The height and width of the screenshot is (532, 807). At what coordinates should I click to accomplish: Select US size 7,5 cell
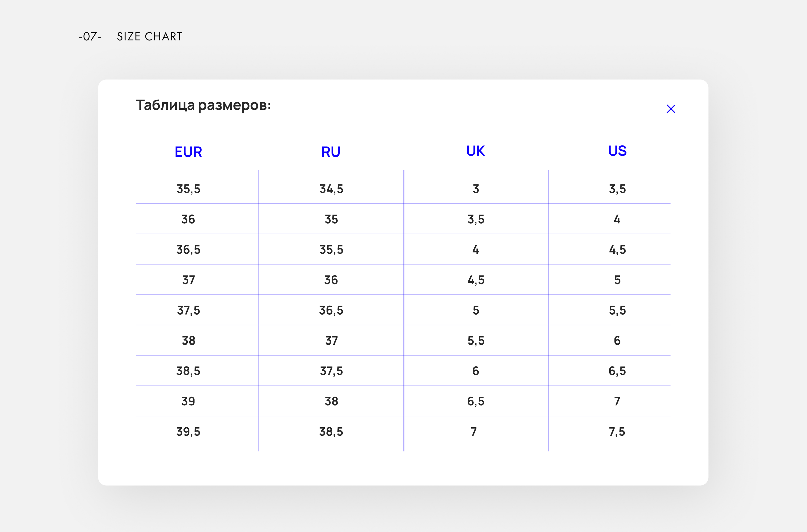(x=617, y=431)
